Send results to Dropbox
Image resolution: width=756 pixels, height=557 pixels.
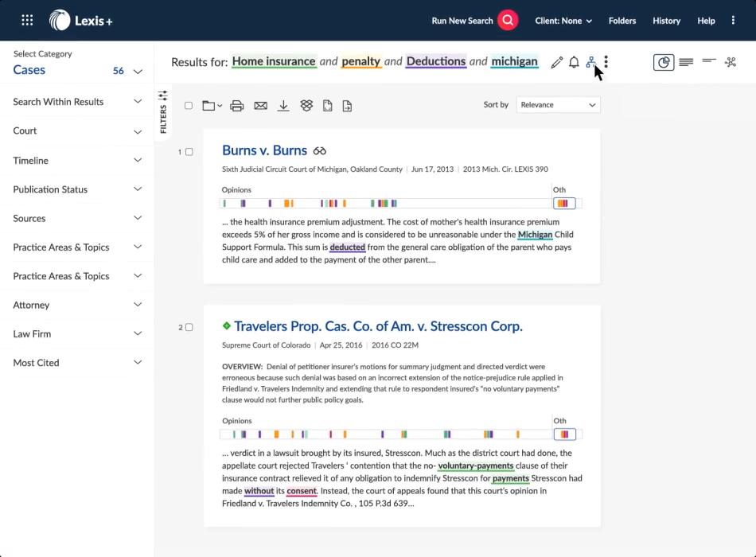click(306, 106)
